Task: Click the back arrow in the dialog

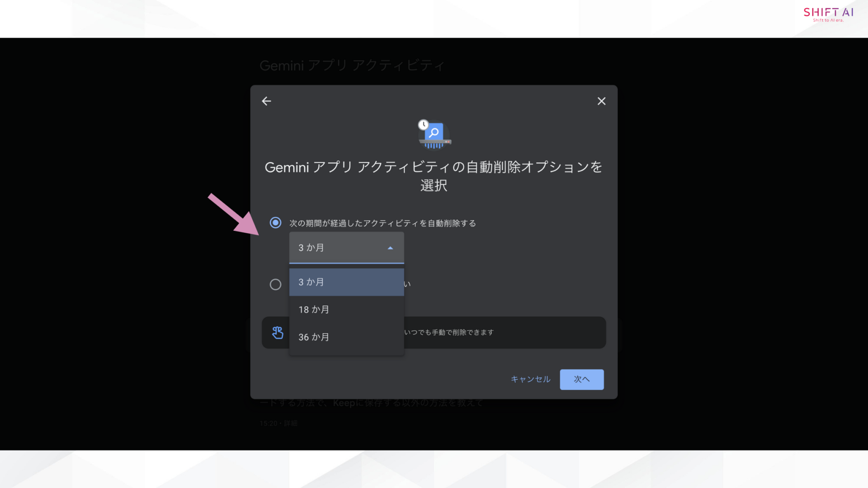Action: 266,101
